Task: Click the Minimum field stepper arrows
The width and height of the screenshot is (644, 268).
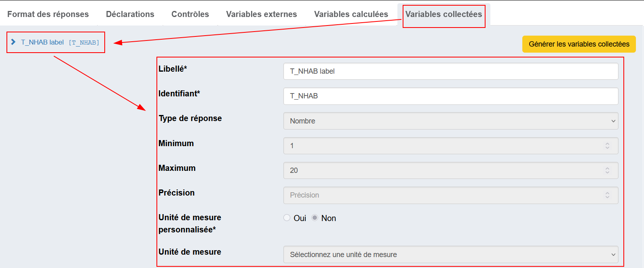Action: pos(607,146)
